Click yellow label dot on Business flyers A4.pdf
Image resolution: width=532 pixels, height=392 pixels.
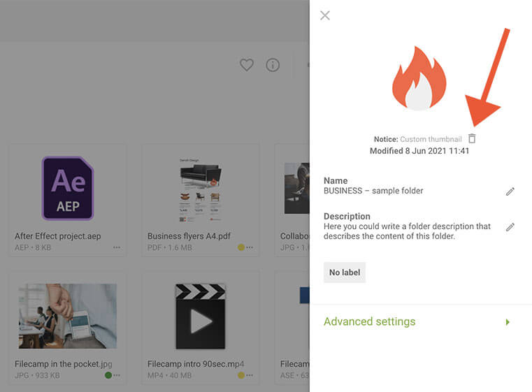[241, 247]
